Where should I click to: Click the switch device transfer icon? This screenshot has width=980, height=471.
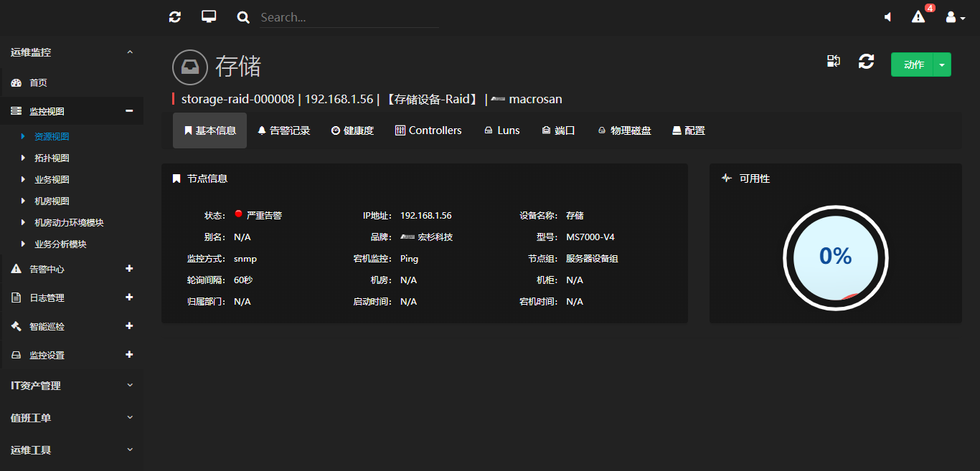(833, 62)
